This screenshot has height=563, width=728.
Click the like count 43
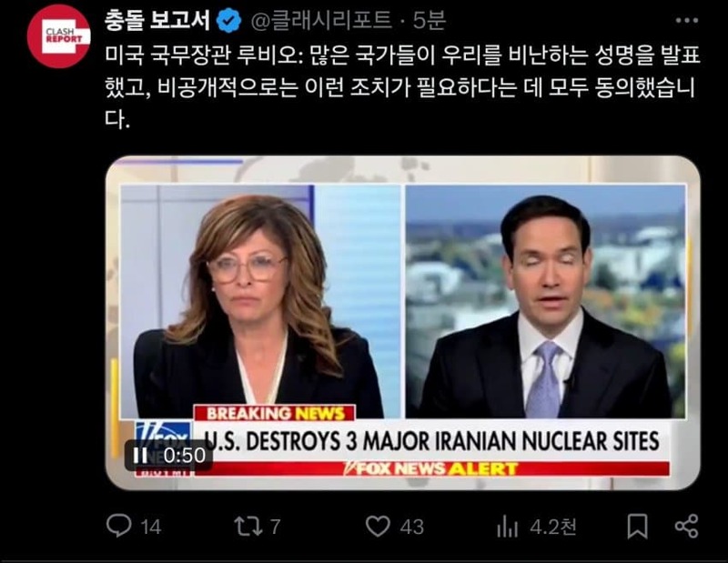[x=412, y=527]
